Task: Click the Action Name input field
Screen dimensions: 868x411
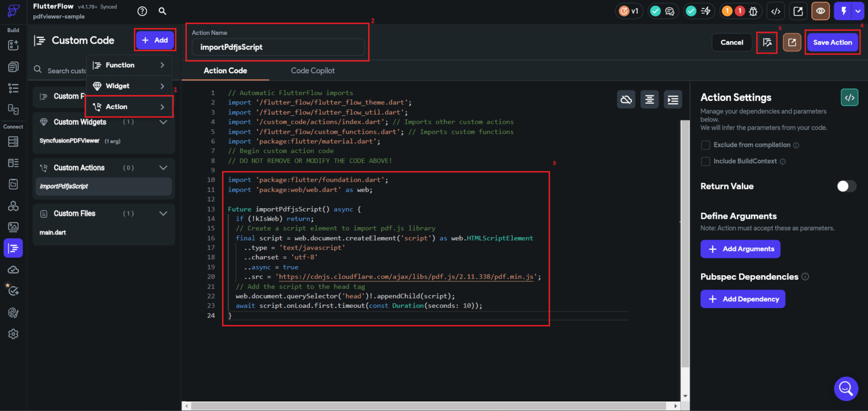Action: point(278,47)
